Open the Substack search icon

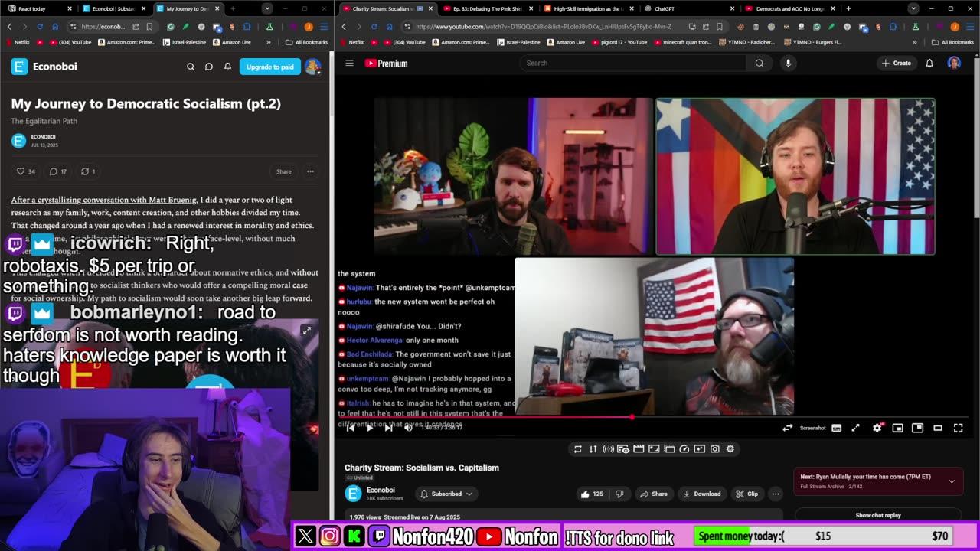[x=191, y=67]
